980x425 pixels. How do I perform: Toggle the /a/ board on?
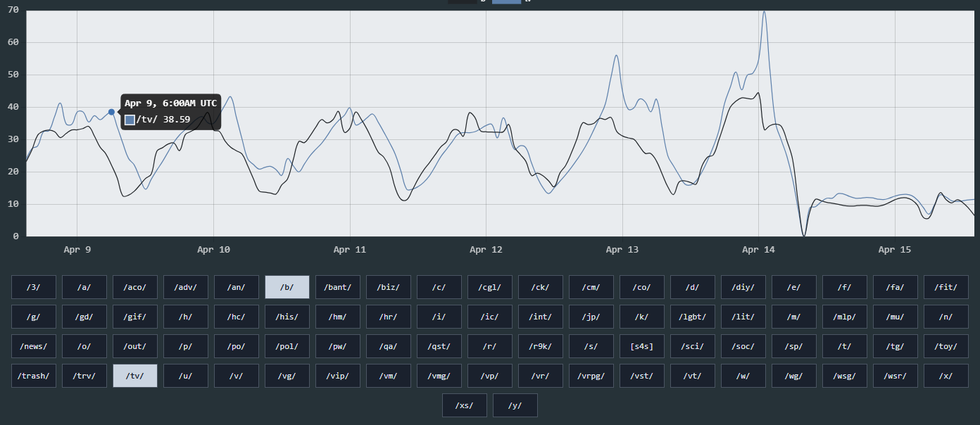84,287
